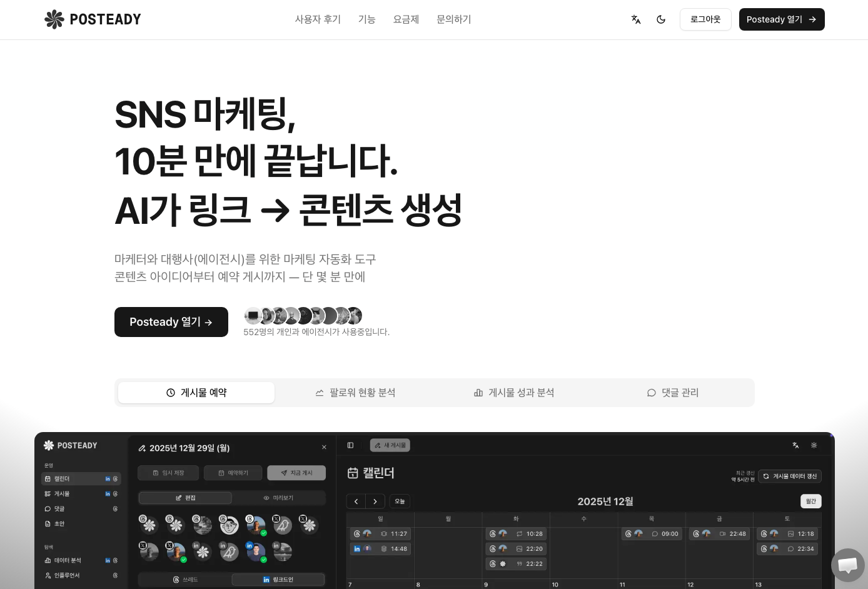This screenshot has width=868, height=589.
Task: Open the 11:27 scheduled post
Action: coord(380,534)
